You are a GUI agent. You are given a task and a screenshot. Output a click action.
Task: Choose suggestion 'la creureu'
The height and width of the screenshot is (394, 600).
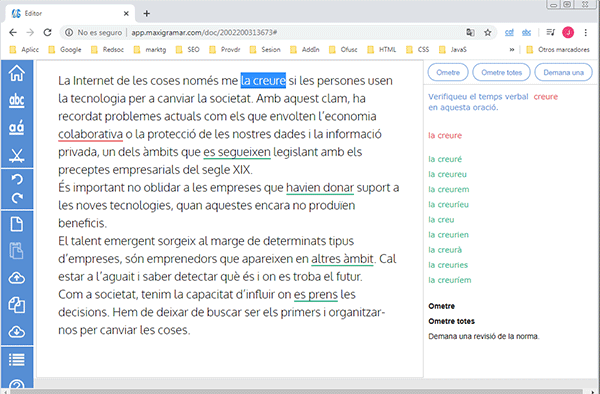[x=447, y=174]
